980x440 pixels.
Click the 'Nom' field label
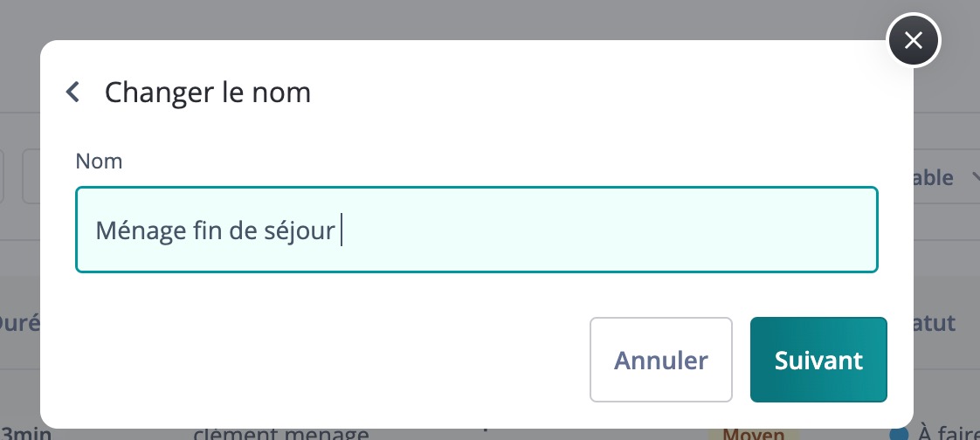click(x=99, y=162)
